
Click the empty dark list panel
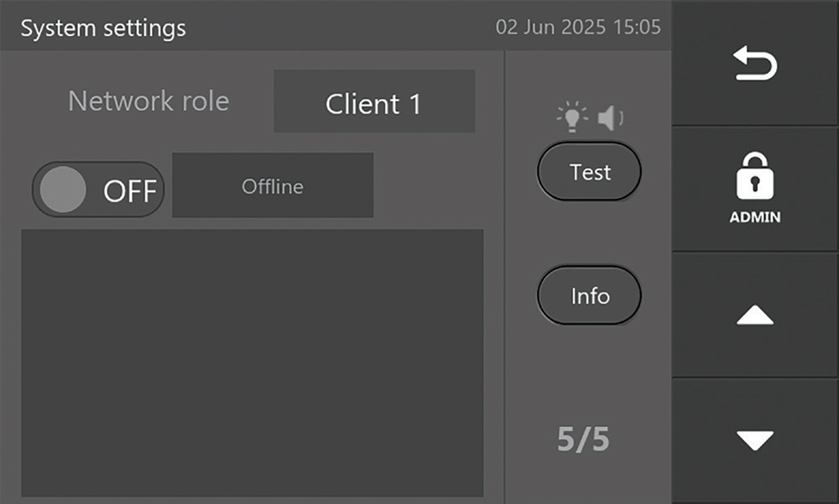(252, 362)
